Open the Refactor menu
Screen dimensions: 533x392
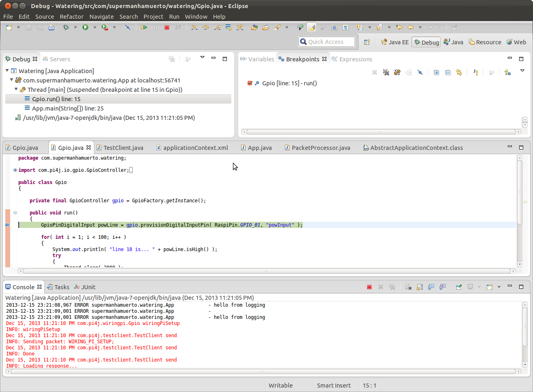(72, 17)
